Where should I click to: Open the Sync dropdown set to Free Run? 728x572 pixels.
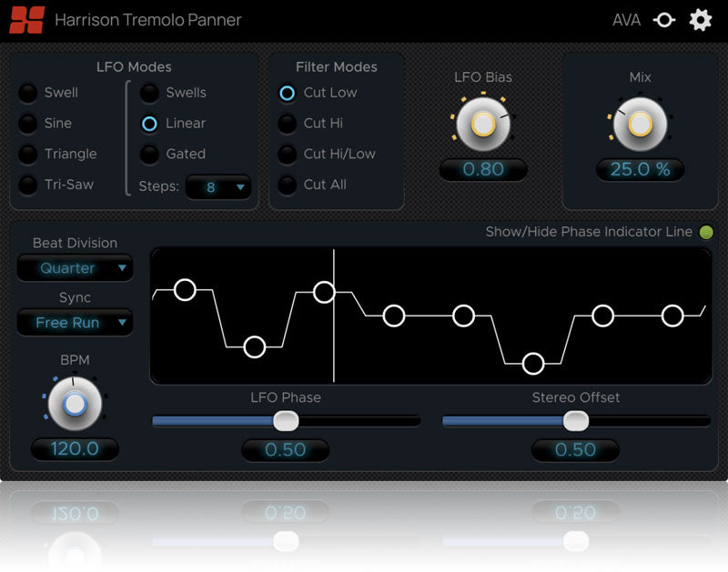75,323
